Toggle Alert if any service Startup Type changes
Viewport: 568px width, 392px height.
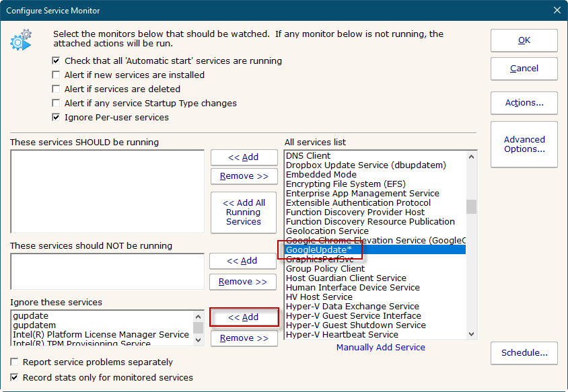(57, 104)
